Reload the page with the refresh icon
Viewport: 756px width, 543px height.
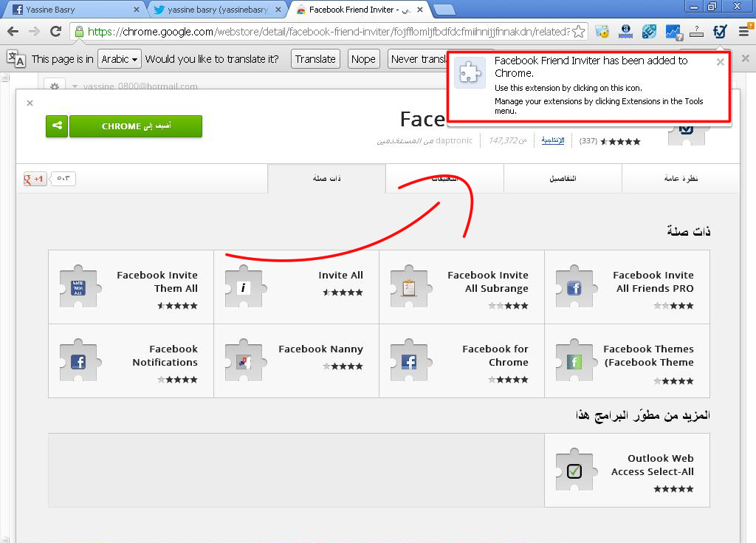(56, 32)
